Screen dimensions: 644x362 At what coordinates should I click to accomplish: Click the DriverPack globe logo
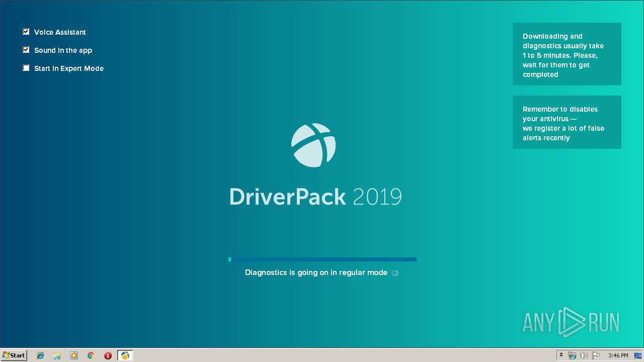point(313,145)
